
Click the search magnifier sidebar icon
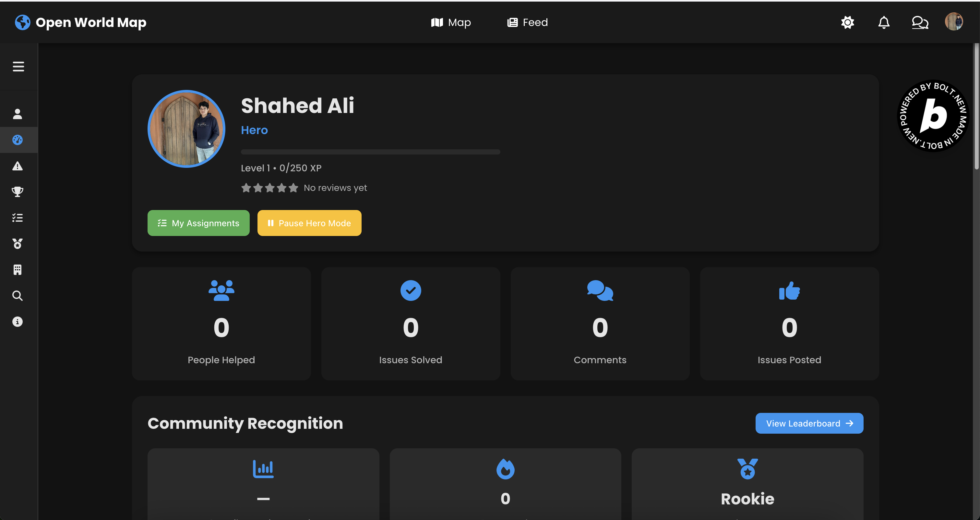(18, 295)
